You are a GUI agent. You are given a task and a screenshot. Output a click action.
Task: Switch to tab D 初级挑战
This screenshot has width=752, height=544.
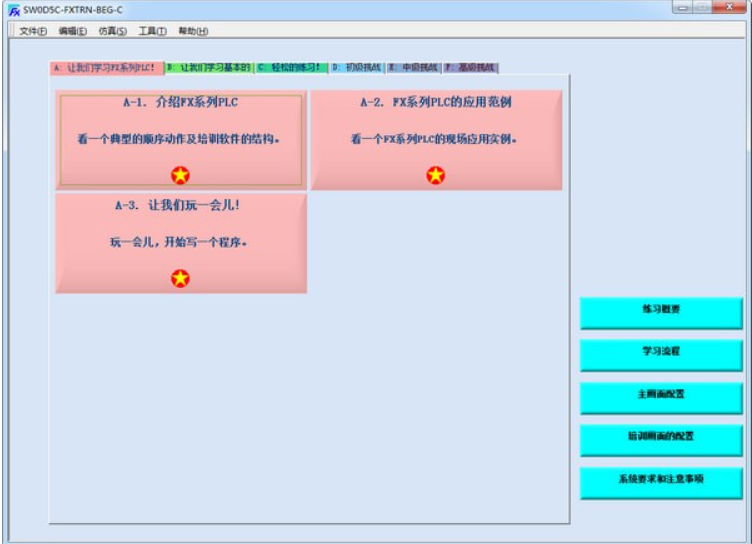point(357,68)
